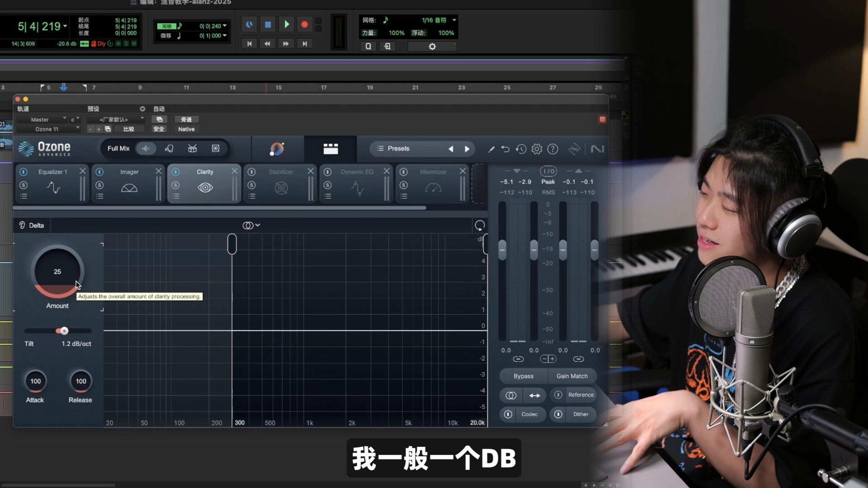Open the Clarity module preset list icon
The image size is (868, 488).
click(x=176, y=196)
